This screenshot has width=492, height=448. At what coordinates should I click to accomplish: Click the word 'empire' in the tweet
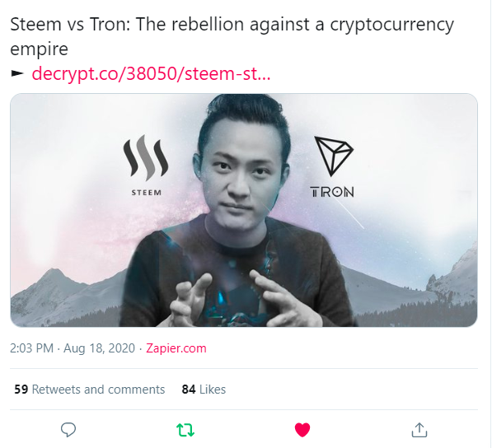[39, 49]
